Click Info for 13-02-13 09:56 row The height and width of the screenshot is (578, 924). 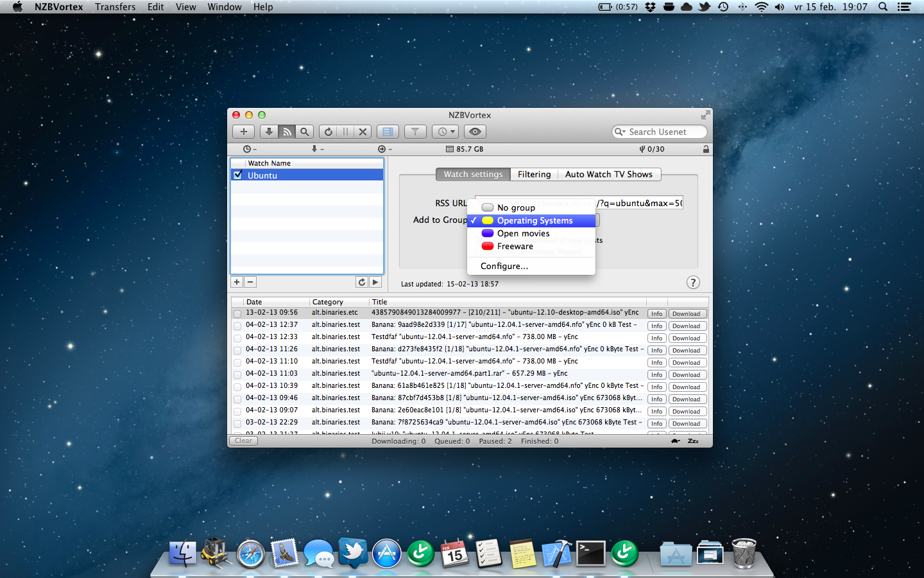point(656,313)
